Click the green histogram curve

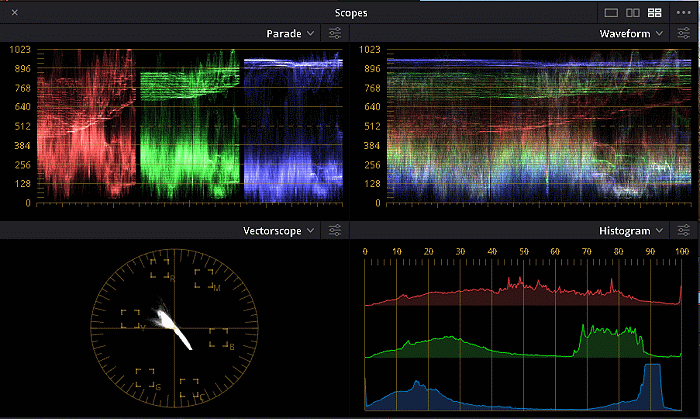click(x=523, y=341)
